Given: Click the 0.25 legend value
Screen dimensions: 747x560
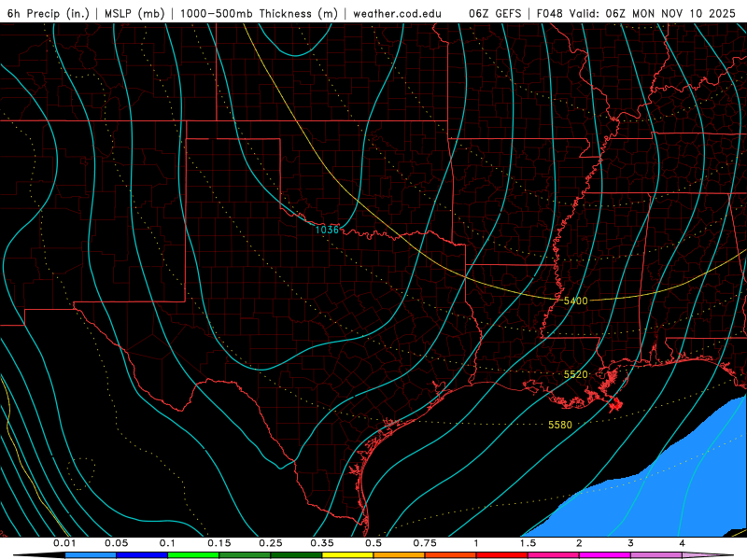Looking at the screenshot, I should coord(271,543).
